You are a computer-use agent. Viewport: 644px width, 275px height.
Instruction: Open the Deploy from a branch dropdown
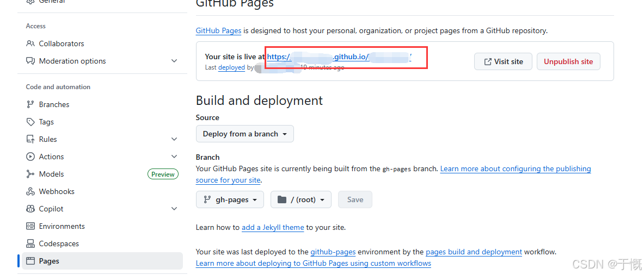[x=245, y=134]
